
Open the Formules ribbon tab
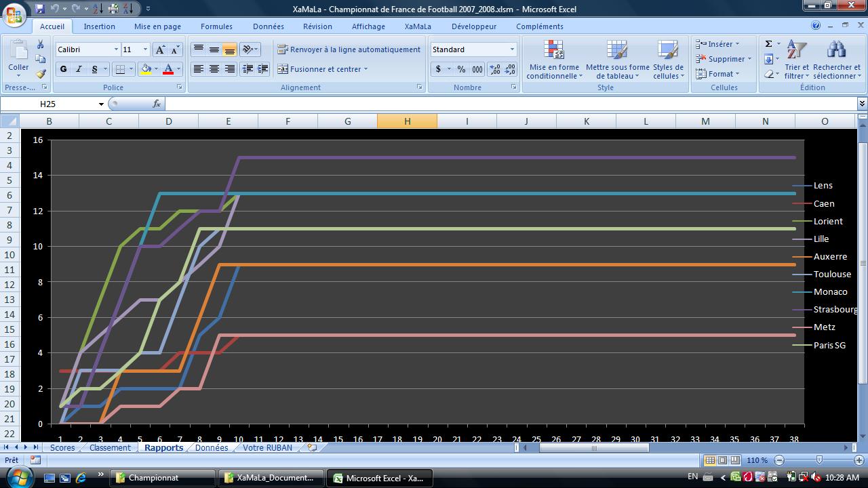click(x=216, y=26)
